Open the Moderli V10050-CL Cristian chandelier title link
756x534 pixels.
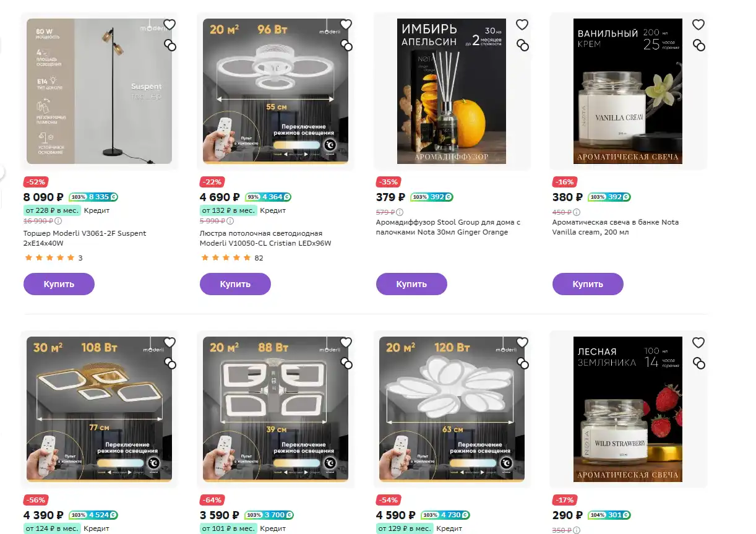265,238
